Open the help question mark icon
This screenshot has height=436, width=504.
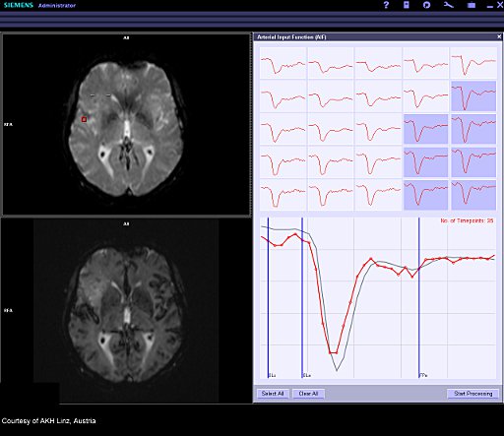[386, 5]
